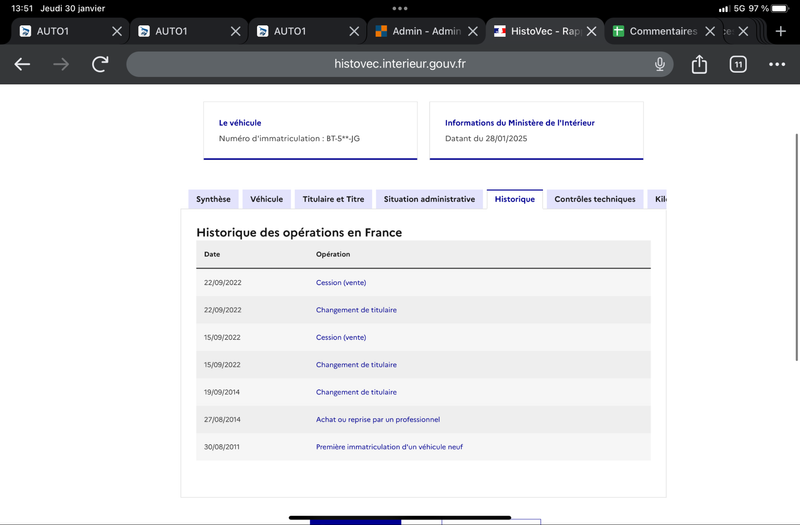This screenshot has height=525, width=800.
Task: Click the Date column header
Action: 212,254
